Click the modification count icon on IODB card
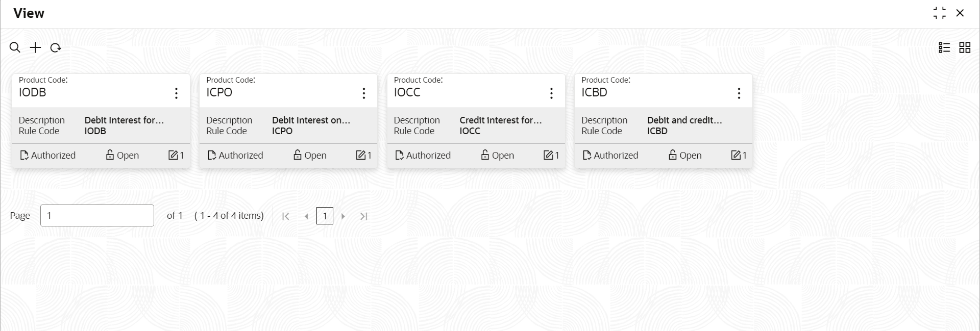Viewport: 980px width, 331px height. (173, 155)
